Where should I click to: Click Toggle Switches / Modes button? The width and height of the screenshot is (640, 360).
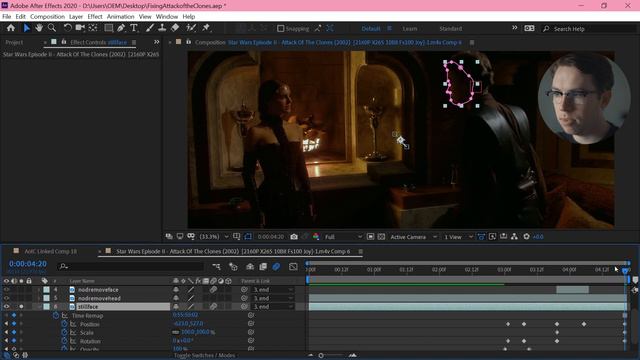click(x=204, y=356)
